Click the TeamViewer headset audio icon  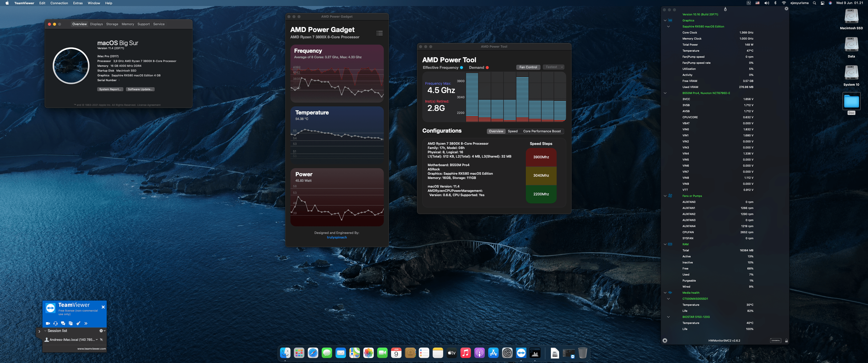[x=56, y=323]
